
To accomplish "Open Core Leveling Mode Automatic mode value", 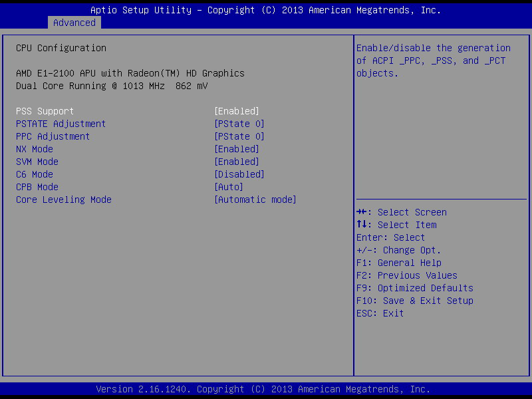I will (x=255, y=199).
